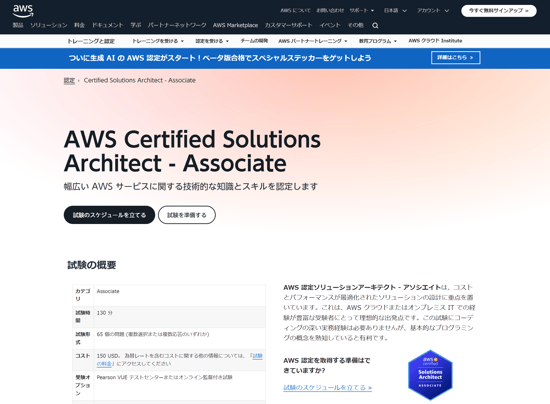The image size is (550, 404).
Task: Click 詳細はこちら in blue banner
Action: 455,58
